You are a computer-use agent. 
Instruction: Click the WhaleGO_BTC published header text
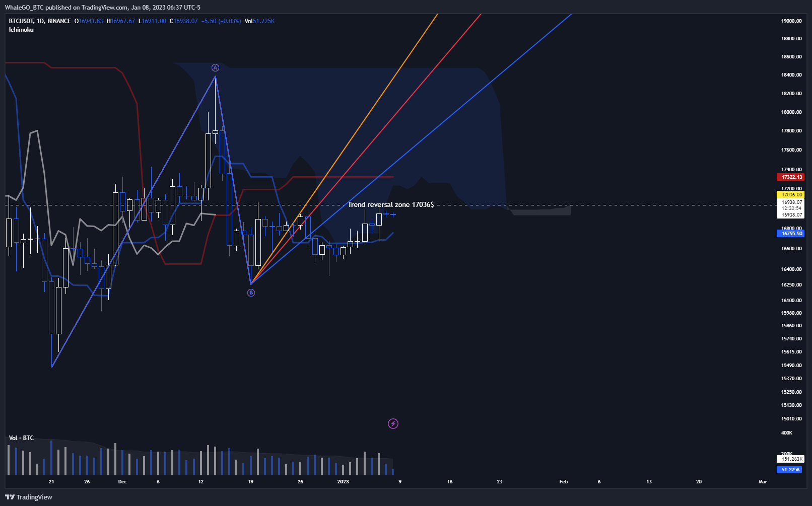pyautogui.click(x=103, y=8)
